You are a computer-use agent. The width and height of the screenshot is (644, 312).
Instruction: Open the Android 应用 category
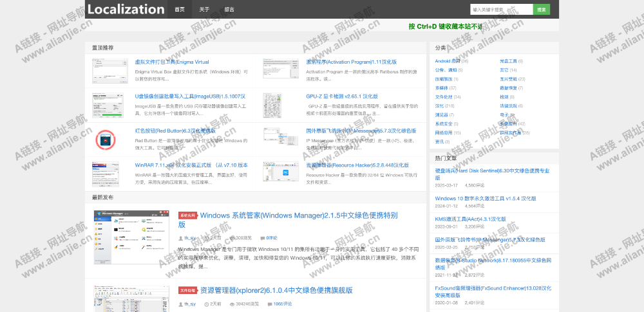[448, 61]
